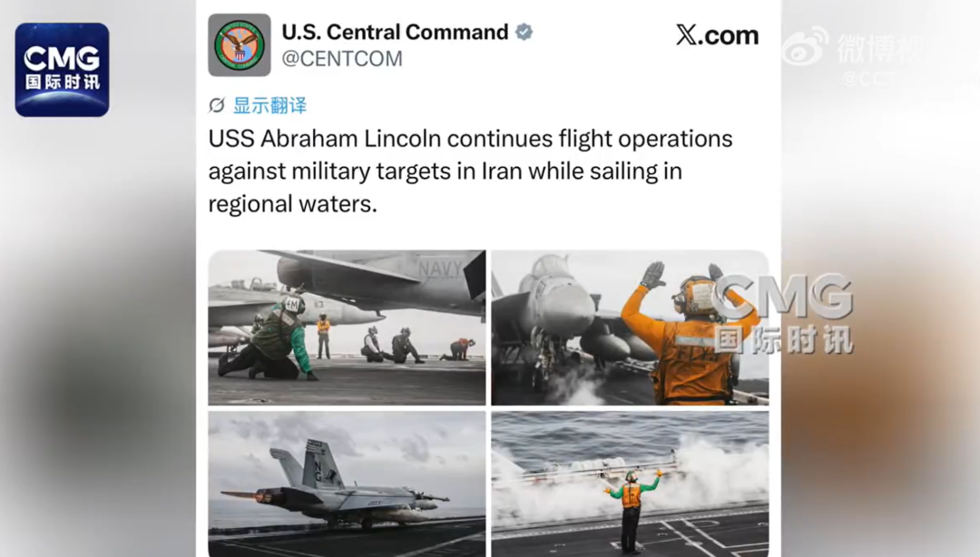Screen dimensions: 980x557
Task: Click the CMG 国际时讯 logo badge
Action: (62, 70)
